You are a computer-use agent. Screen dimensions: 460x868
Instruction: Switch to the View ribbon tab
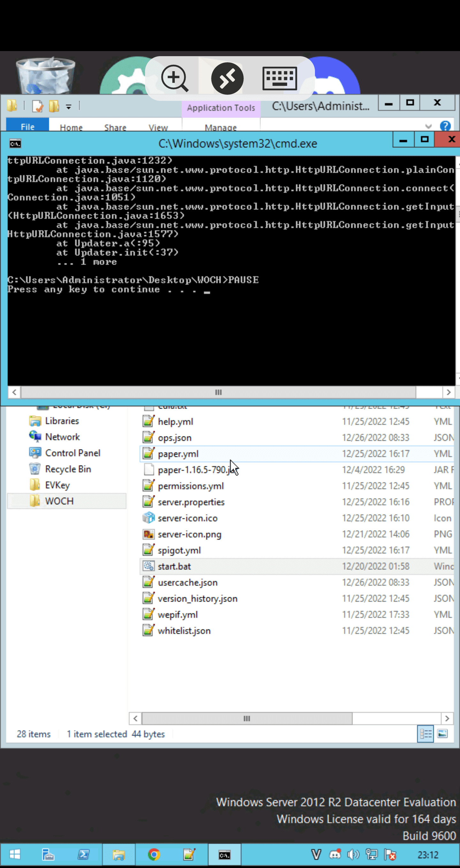click(158, 127)
